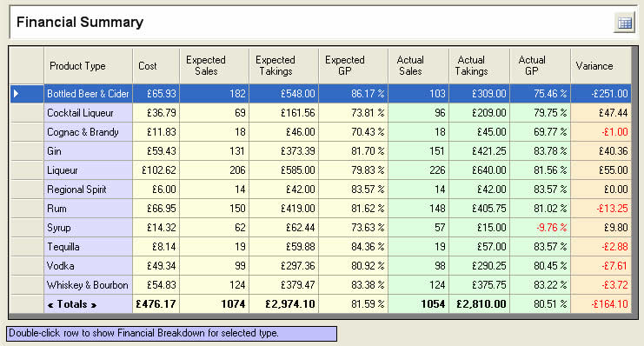
Task: Click the £2,810.00 total actual takings
Action: tap(479, 304)
